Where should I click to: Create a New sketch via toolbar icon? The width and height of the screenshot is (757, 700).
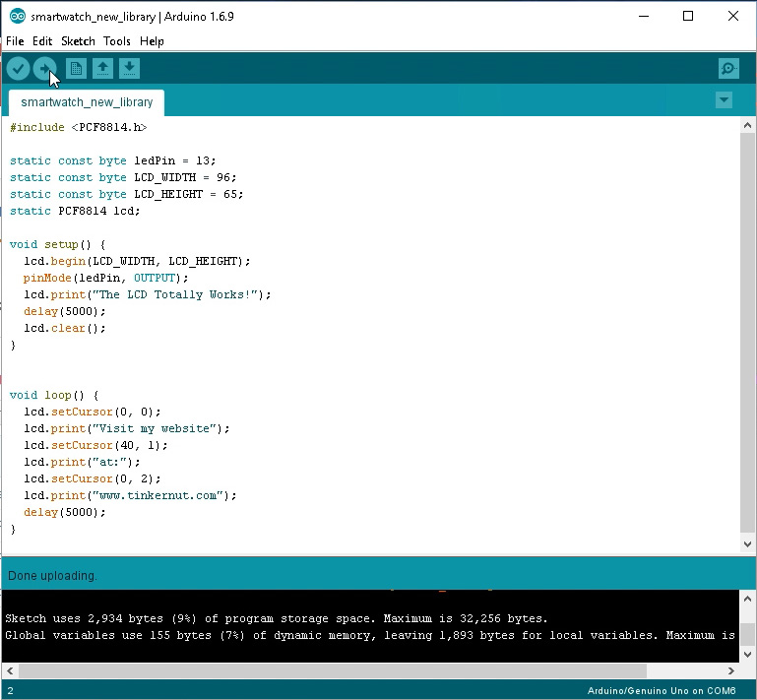[76, 69]
